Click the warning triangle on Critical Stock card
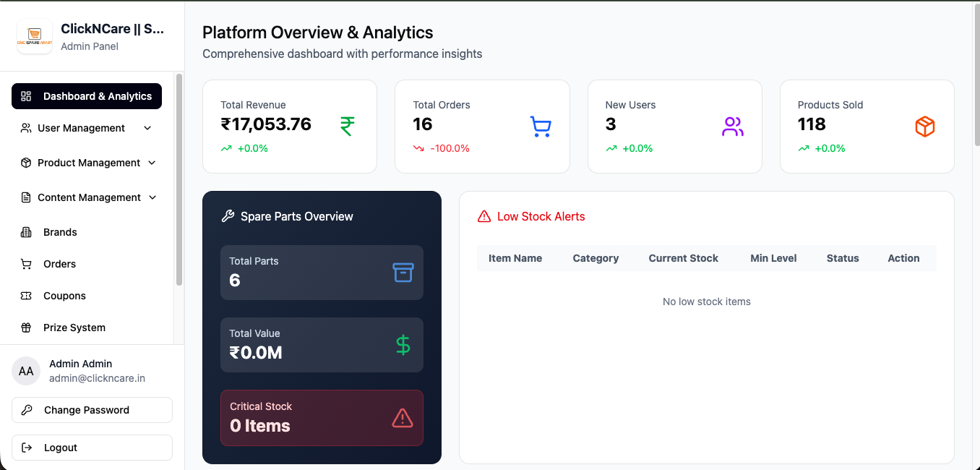This screenshot has height=470, width=980. coord(403,417)
